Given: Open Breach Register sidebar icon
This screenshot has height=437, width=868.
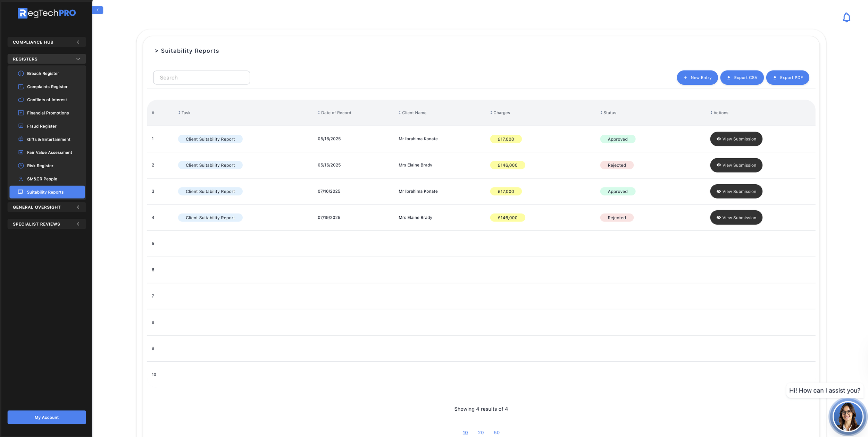Looking at the screenshot, I should pos(21,74).
